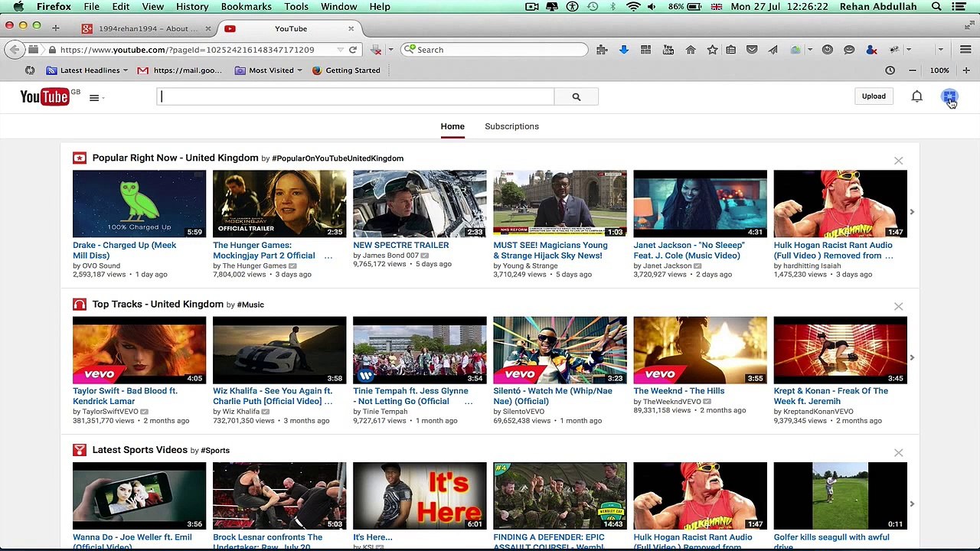This screenshot has height=551, width=980.
Task: Open the Apple menu
Action: pos(18,7)
